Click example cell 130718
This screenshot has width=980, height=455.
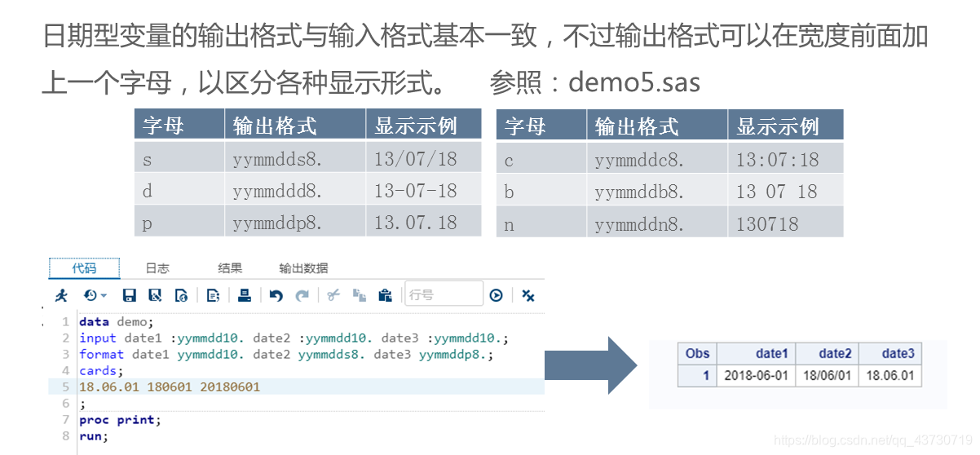tap(785, 222)
